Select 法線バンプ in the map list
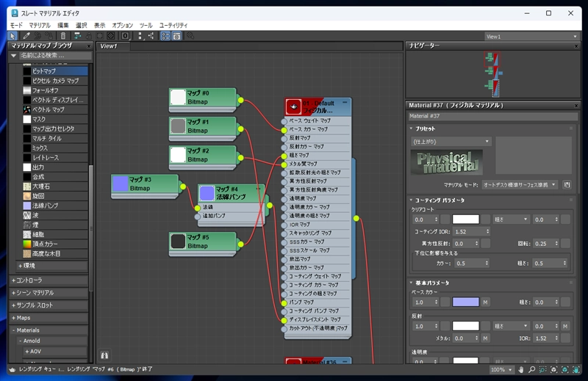588x381 pixels. (54, 206)
